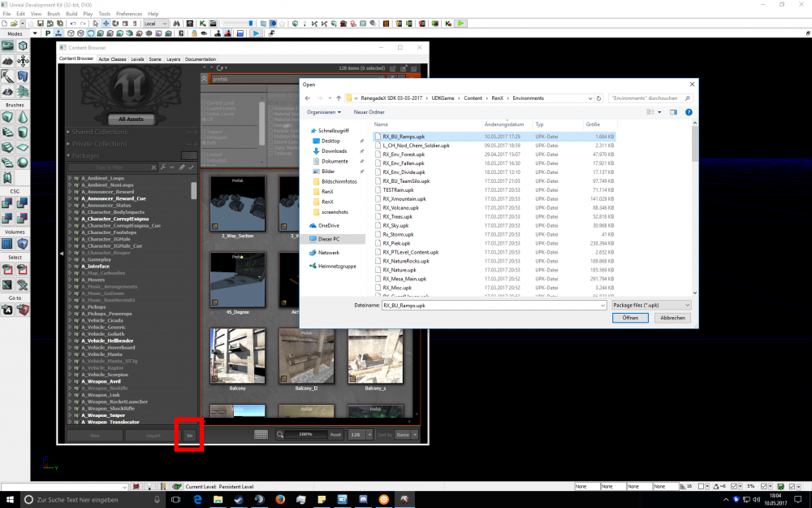Switch to the Actor Classes tab
The image size is (812, 508).
[x=112, y=59]
